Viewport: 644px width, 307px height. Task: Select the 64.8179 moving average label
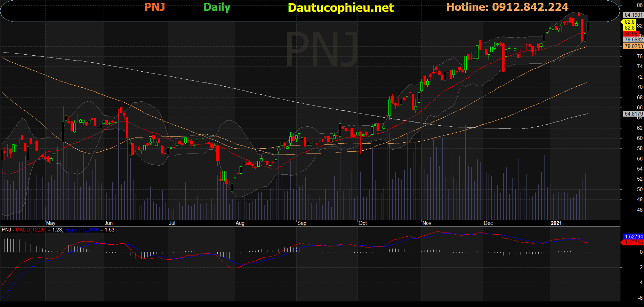pyautogui.click(x=633, y=114)
